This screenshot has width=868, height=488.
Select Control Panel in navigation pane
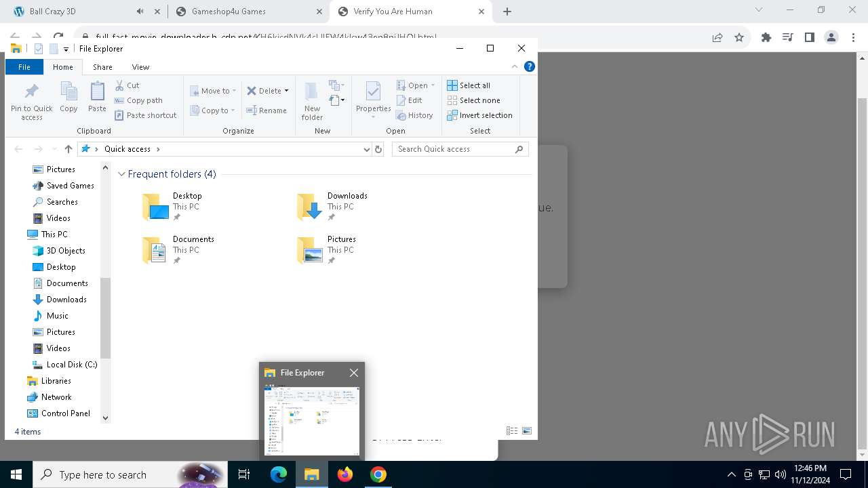coord(58,413)
